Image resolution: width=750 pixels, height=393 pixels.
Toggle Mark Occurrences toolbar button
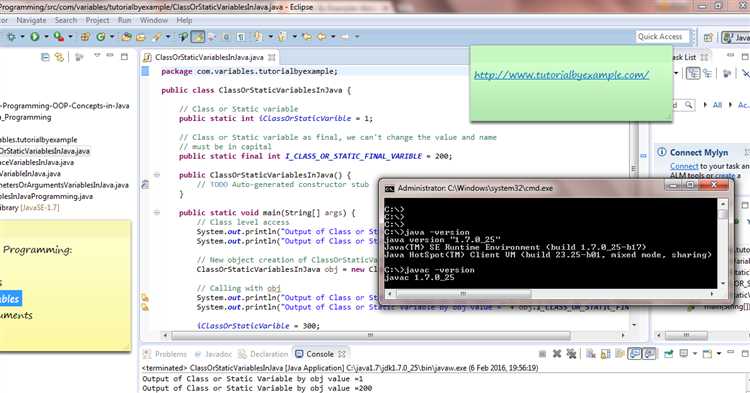point(198,37)
